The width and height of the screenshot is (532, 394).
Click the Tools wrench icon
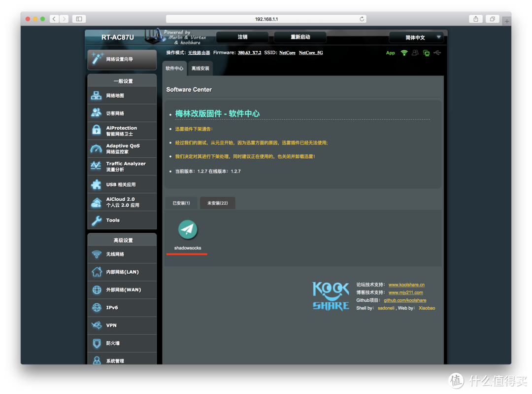[x=97, y=220]
